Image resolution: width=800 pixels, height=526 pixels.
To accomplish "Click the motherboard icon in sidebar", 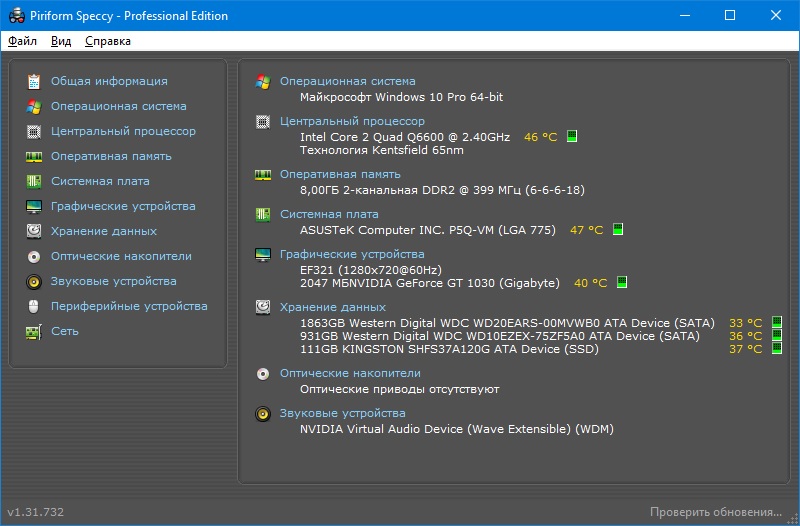I will pos(34,182).
